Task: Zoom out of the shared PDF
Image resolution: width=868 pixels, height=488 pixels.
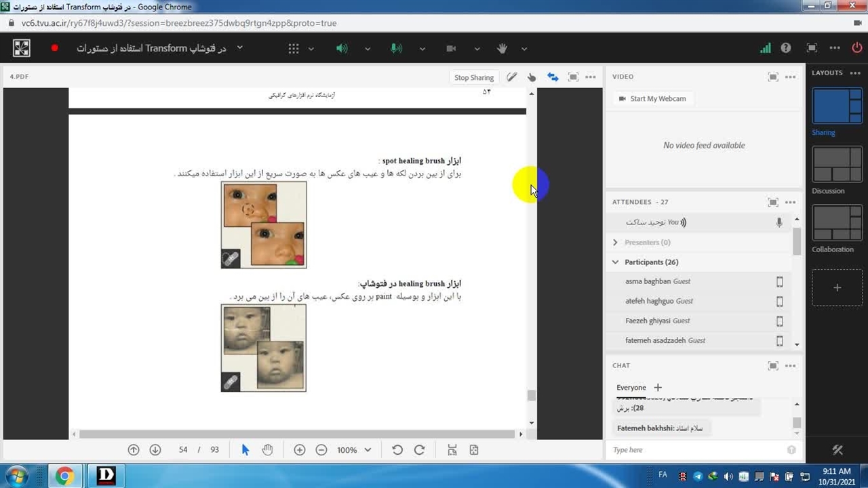Action: pos(321,450)
